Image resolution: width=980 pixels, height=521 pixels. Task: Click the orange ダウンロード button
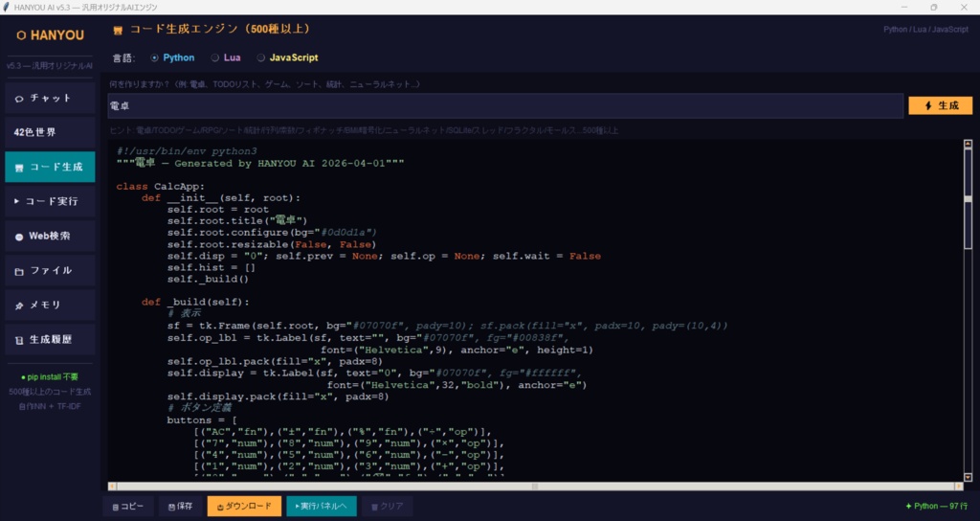click(x=244, y=506)
